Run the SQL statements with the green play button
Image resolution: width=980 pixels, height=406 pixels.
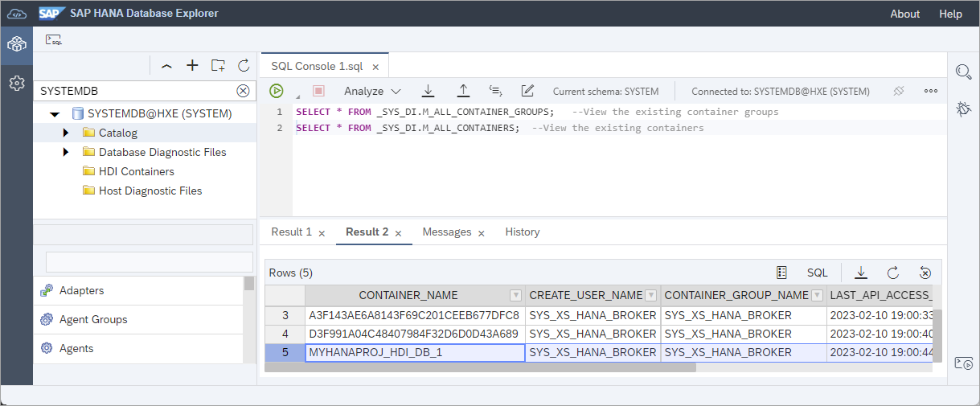(277, 91)
